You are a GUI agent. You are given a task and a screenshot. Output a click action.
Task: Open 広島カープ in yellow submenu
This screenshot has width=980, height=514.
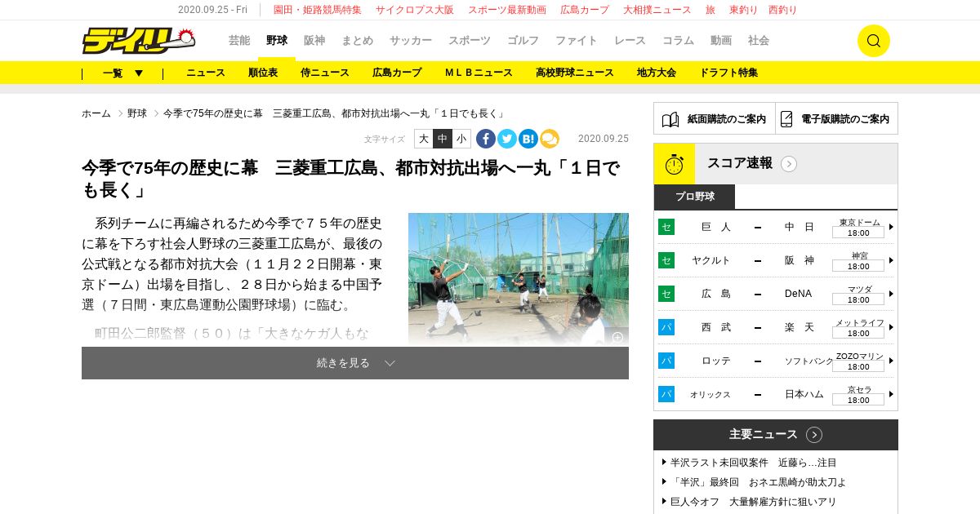coord(397,73)
